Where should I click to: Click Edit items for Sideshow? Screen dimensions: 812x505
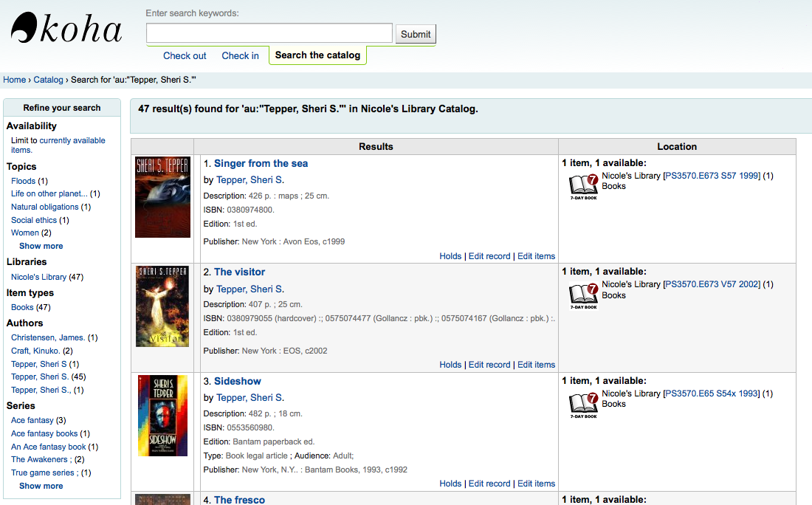pos(536,484)
